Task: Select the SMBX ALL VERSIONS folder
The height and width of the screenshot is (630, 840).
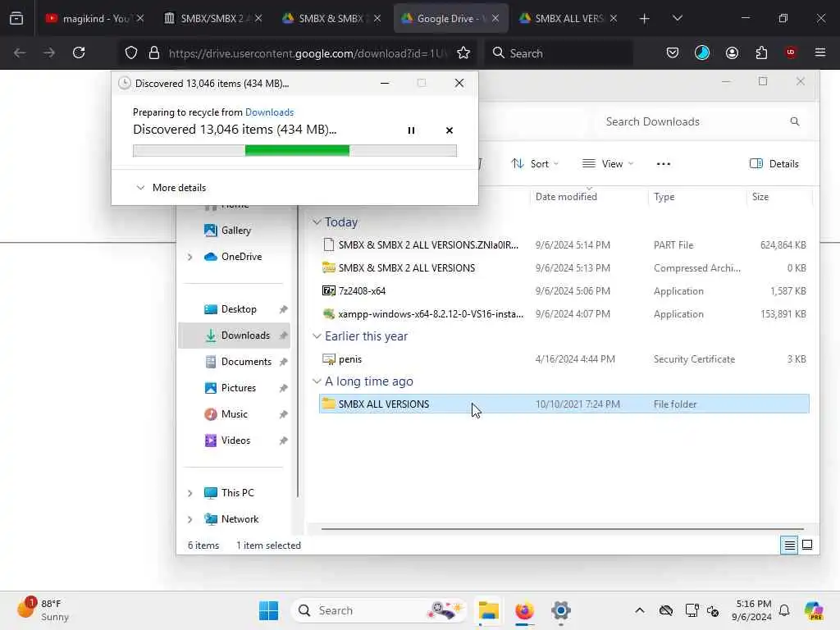Action: pos(564,404)
